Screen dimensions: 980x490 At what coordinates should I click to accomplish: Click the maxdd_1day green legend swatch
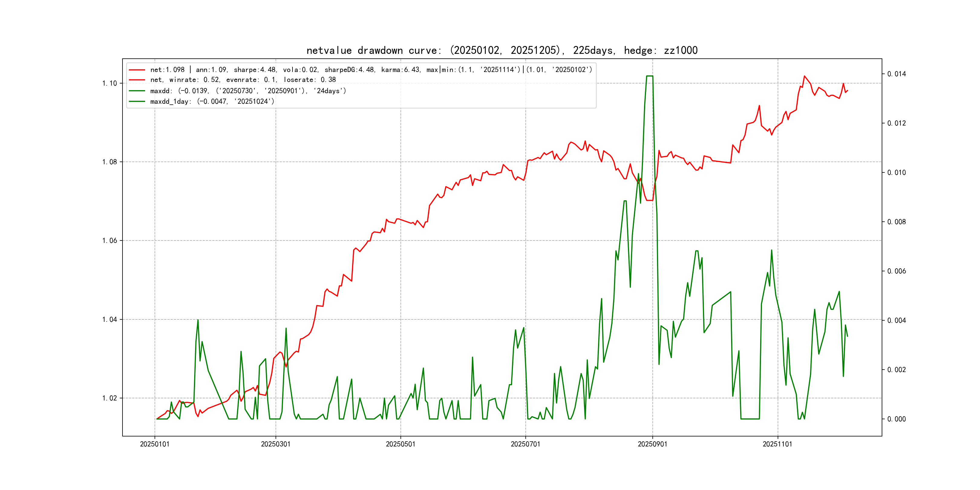(x=137, y=102)
